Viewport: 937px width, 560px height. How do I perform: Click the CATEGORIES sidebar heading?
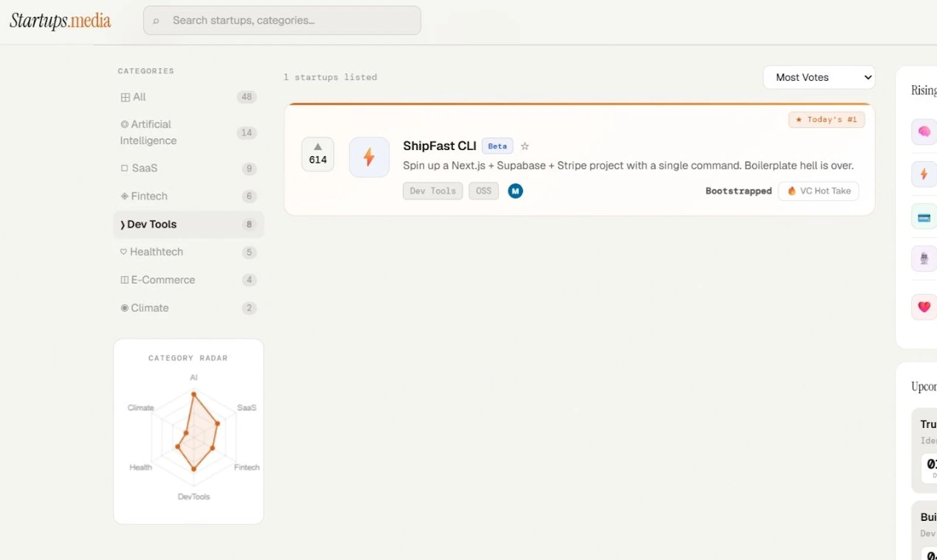(x=146, y=71)
